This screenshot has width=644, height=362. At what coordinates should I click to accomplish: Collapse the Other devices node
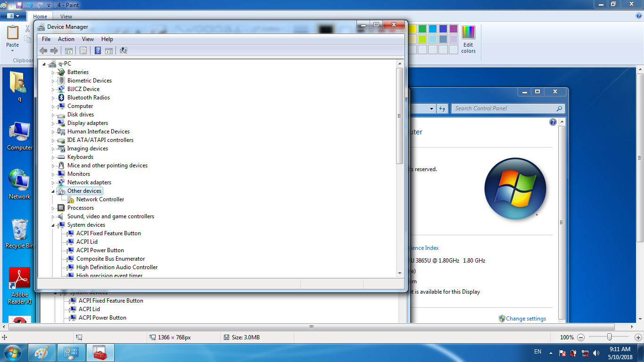coord(53,191)
